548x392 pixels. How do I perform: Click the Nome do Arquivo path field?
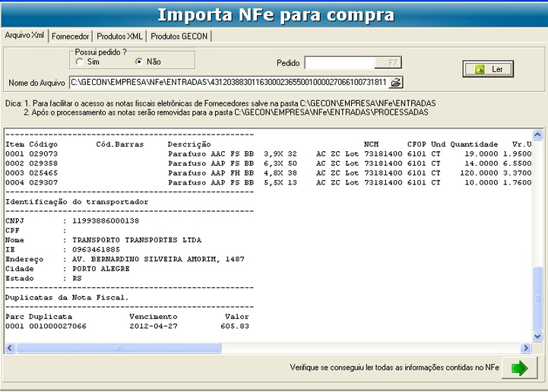[x=229, y=83]
